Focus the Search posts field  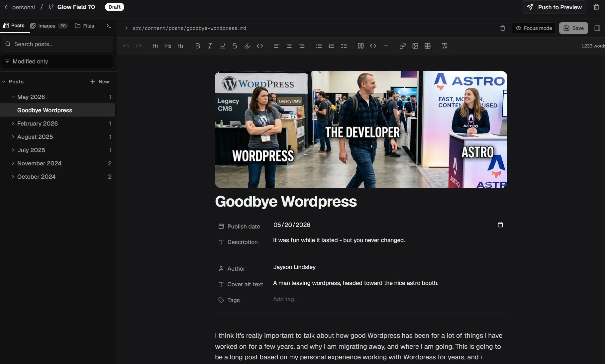pyautogui.click(x=57, y=44)
